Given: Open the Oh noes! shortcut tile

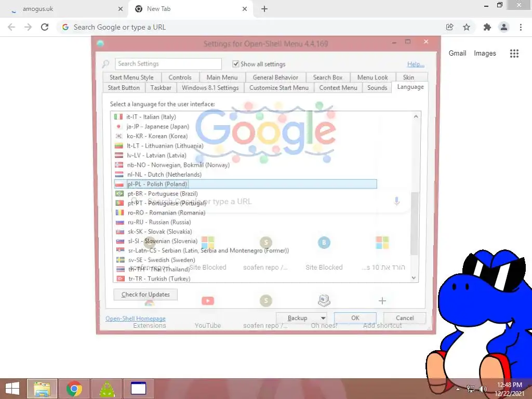Looking at the screenshot, I should tap(324, 310).
